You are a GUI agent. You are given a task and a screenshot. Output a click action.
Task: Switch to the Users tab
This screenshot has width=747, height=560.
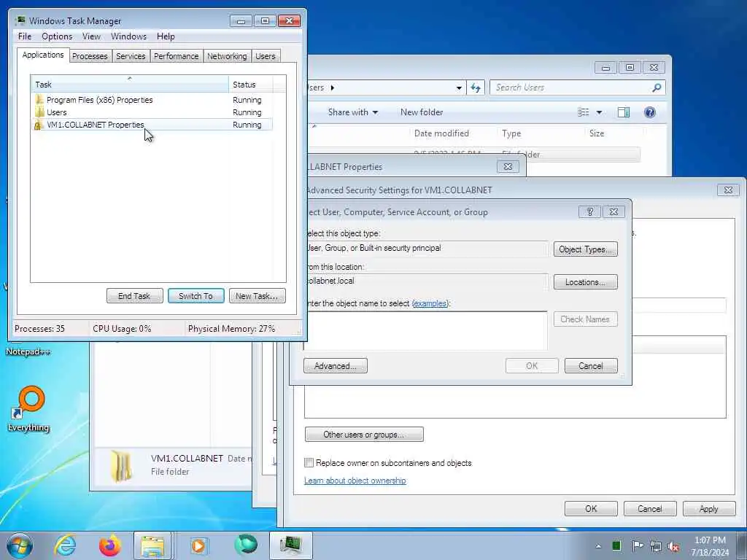tap(266, 56)
